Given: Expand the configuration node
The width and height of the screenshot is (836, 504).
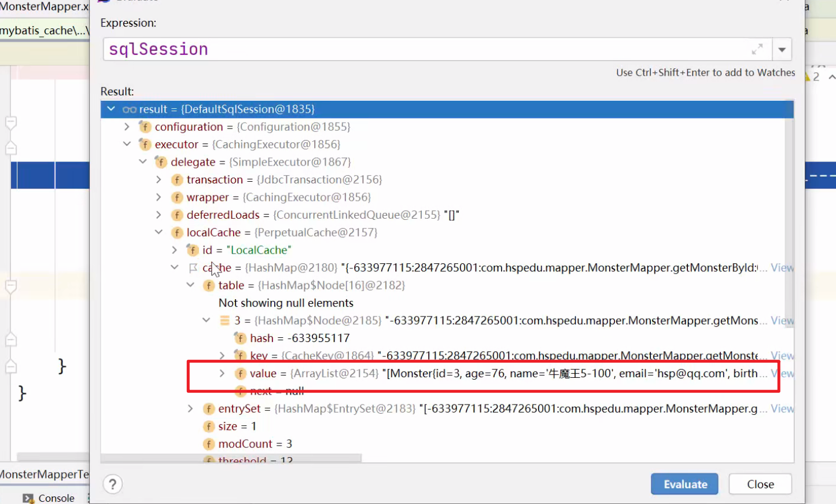Looking at the screenshot, I should pyautogui.click(x=127, y=127).
